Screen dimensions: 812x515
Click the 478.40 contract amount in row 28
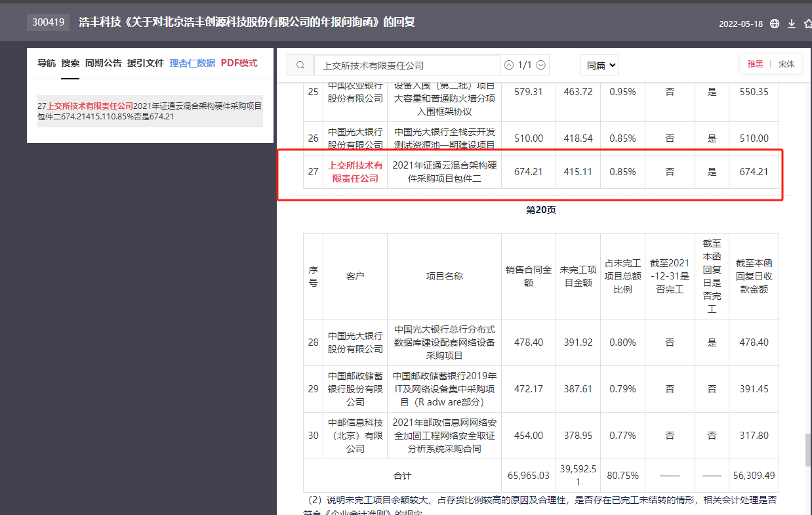click(529, 342)
